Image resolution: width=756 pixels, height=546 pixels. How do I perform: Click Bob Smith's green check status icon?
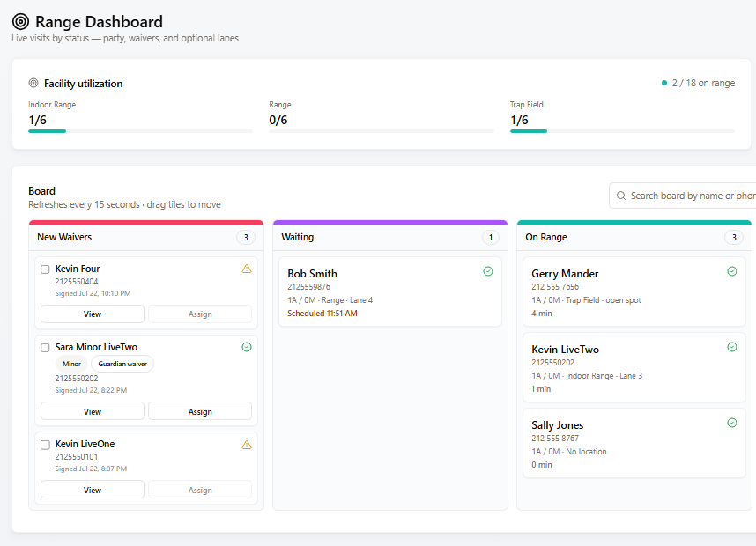click(488, 271)
